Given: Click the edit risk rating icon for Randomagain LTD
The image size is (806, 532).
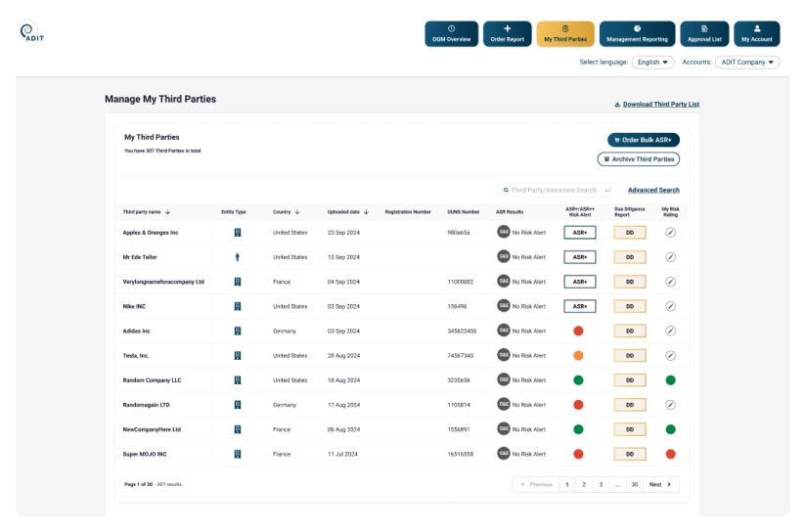Looking at the screenshot, I should (670, 405).
